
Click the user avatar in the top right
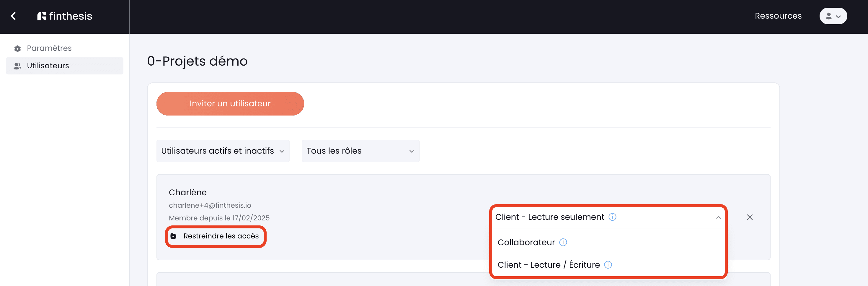(x=829, y=16)
